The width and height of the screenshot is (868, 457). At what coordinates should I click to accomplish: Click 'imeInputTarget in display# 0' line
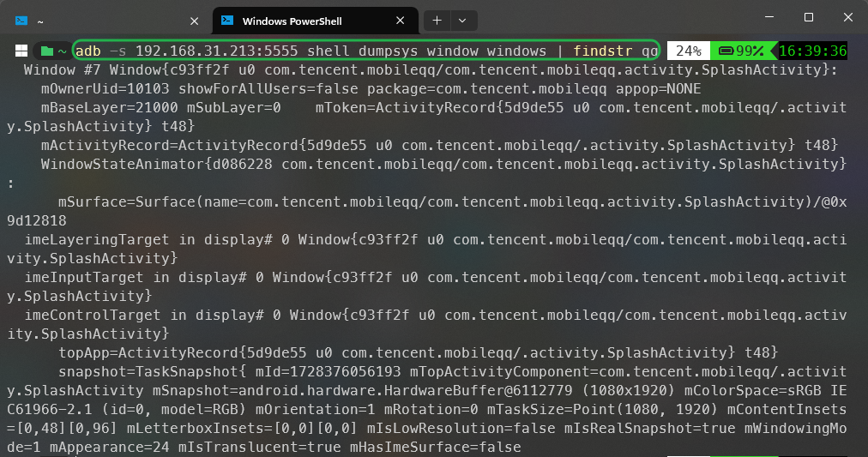[x=435, y=277]
